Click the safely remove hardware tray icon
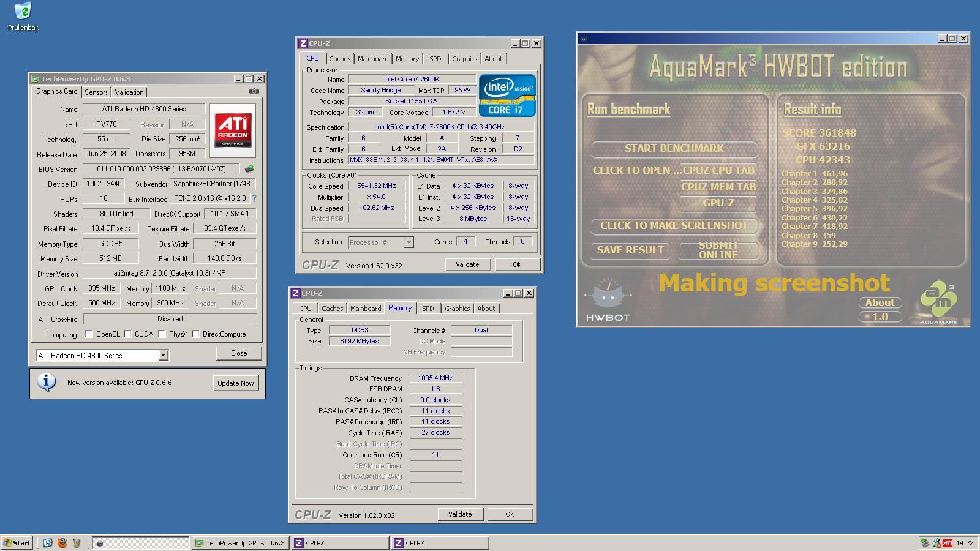 click(x=925, y=543)
